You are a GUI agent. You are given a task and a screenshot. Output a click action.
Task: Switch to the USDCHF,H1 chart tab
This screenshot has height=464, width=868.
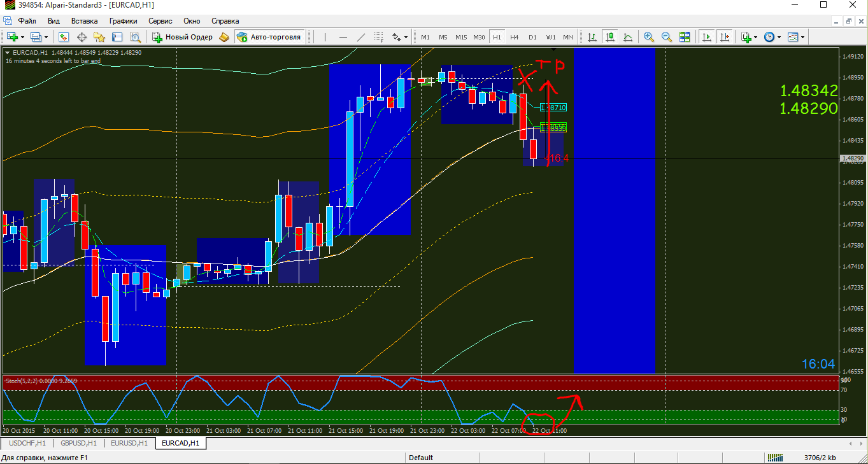click(27, 443)
